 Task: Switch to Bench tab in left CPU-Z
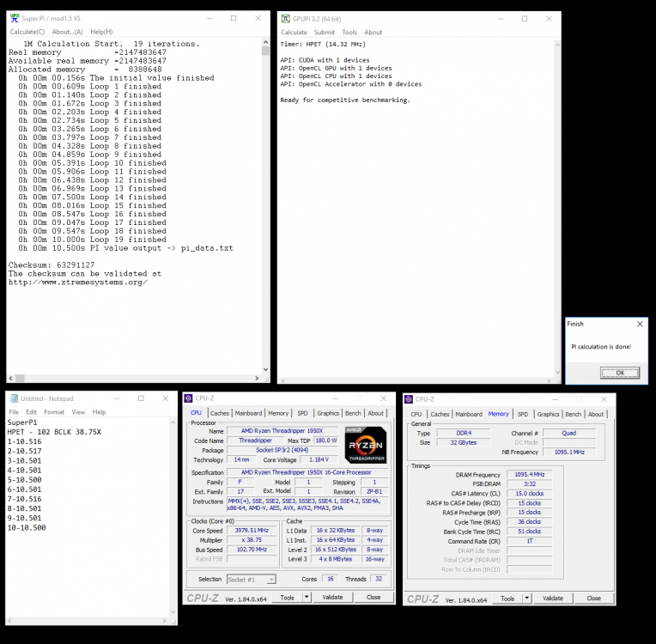point(353,413)
